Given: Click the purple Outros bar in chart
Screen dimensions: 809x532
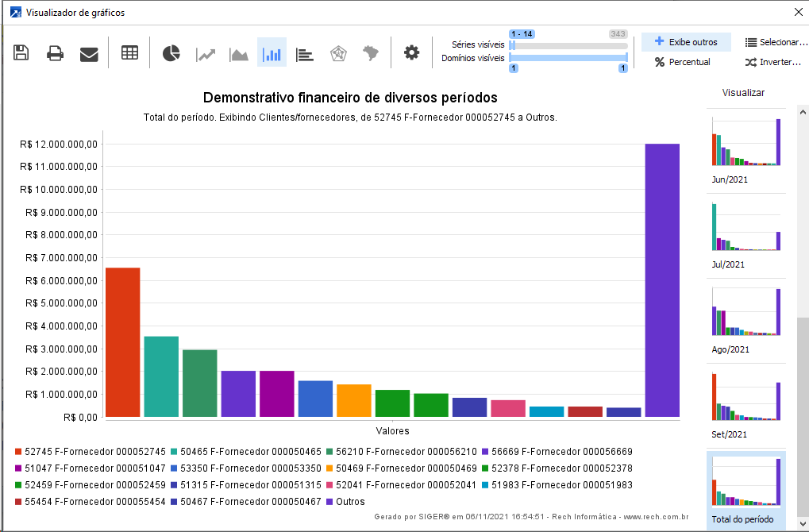Looking at the screenshot, I should click(x=662, y=279).
